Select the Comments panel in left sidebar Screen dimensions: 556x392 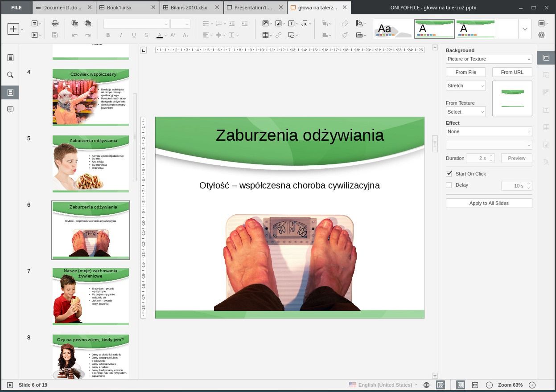point(10,109)
